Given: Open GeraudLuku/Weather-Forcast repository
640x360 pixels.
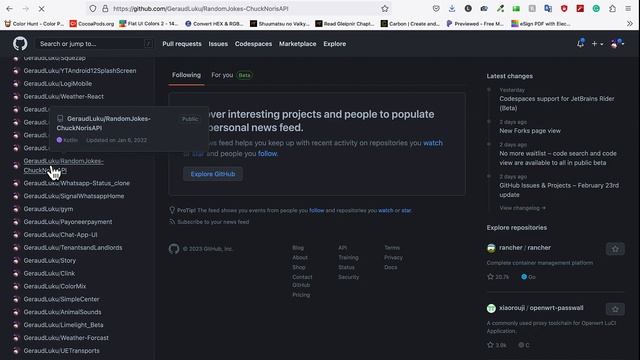Looking at the screenshot, I should pos(66,338).
